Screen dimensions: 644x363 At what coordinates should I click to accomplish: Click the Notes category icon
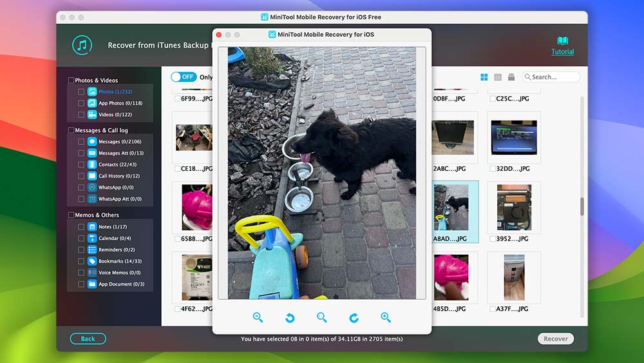92,226
